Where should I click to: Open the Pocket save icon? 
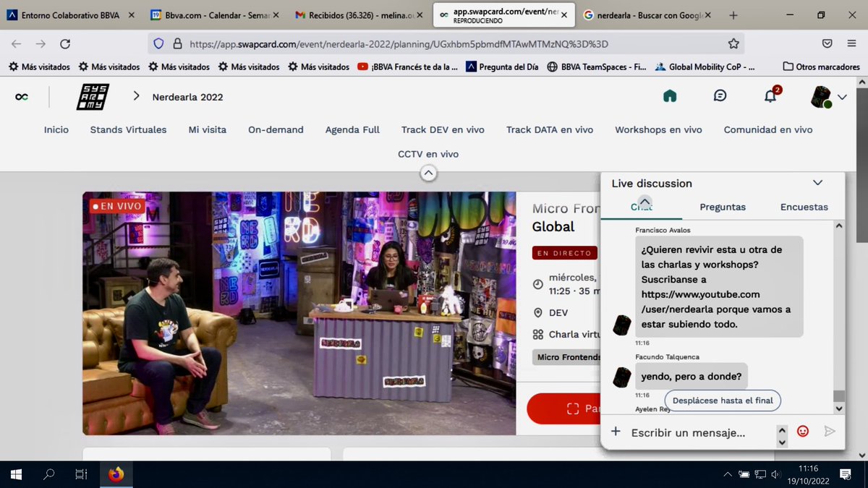point(827,44)
